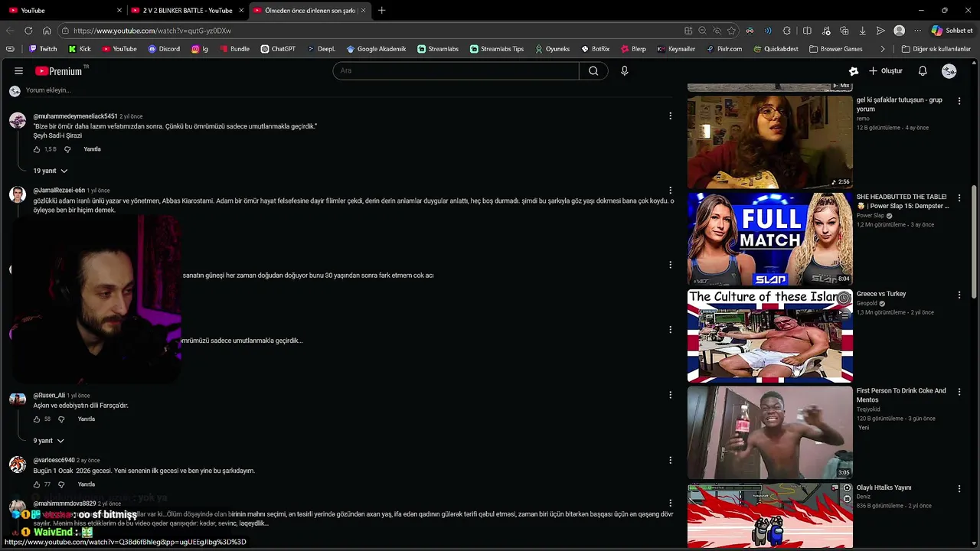Open browser extensions puzzle icon
Image resolution: width=980 pixels, height=551 pixels.
tap(787, 31)
